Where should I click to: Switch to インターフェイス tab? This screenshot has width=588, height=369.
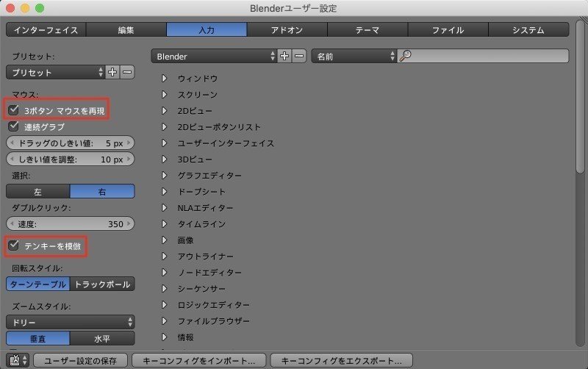click(46, 29)
